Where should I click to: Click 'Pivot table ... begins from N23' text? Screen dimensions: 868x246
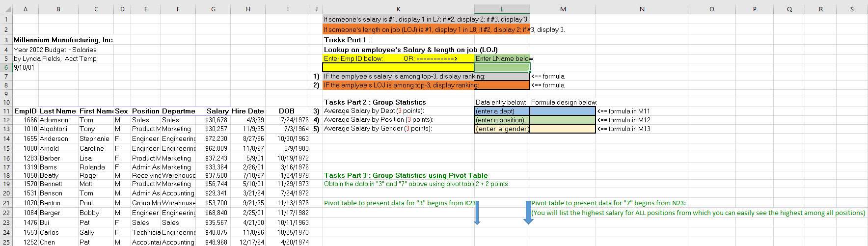pos(608,203)
